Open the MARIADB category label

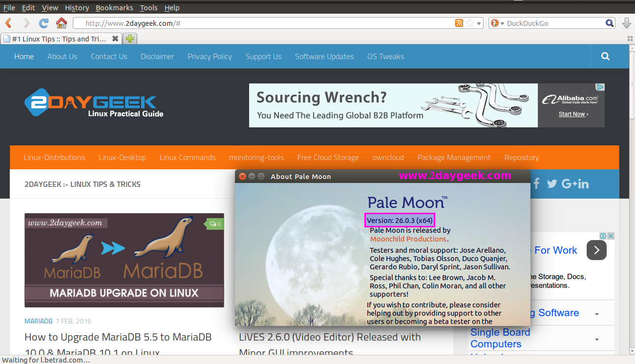tap(38, 321)
